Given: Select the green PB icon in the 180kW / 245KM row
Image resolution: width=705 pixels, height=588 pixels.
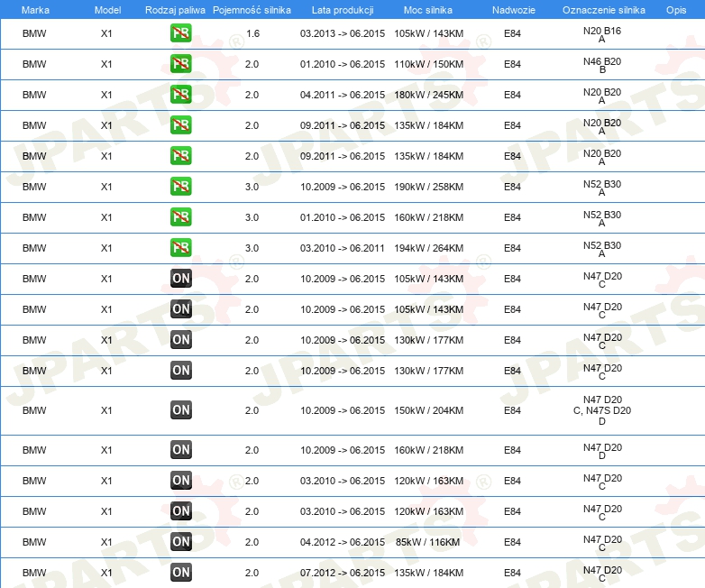Looking at the screenshot, I should 180,95.
